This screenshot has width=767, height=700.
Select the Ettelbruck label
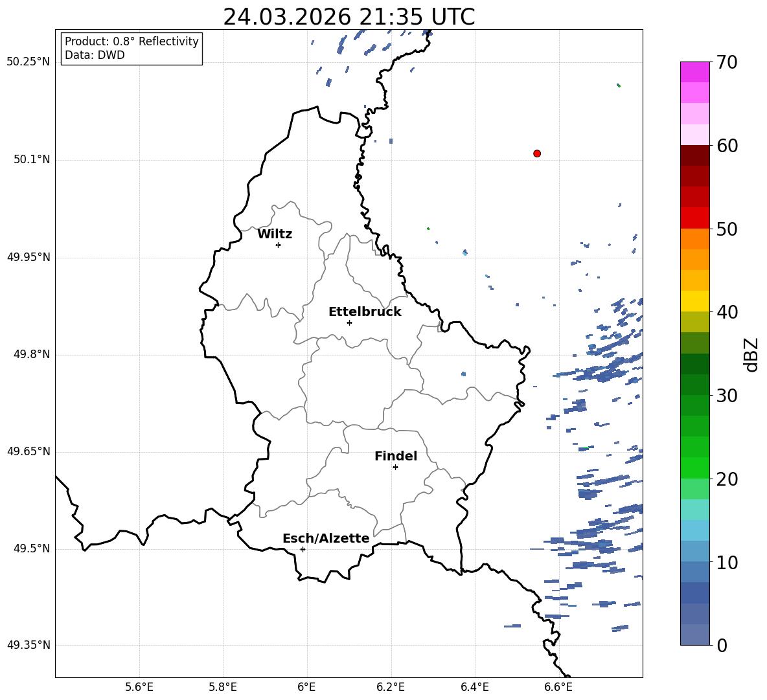[365, 312]
